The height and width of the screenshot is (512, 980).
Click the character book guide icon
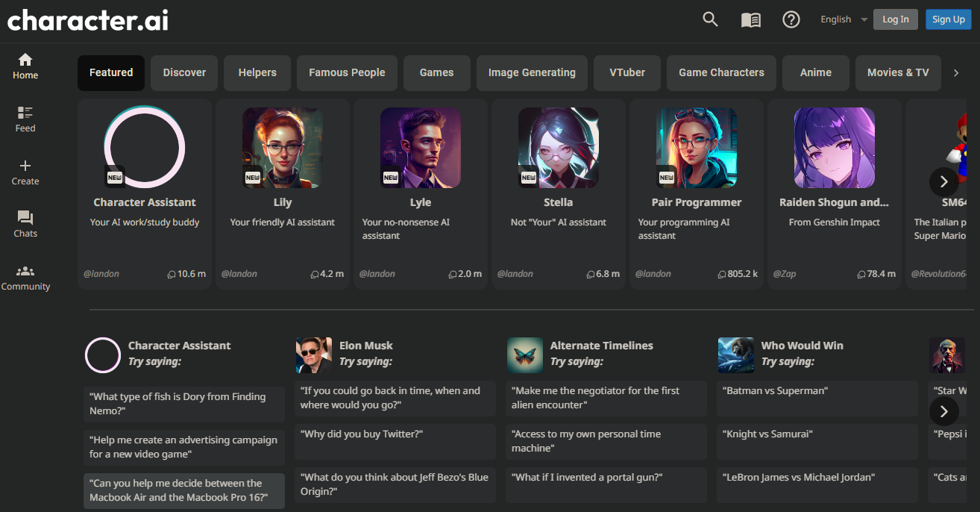(x=750, y=19)
